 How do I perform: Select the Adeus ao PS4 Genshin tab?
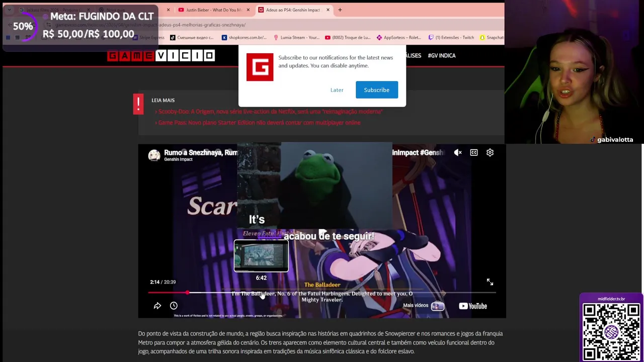[293, 10]
